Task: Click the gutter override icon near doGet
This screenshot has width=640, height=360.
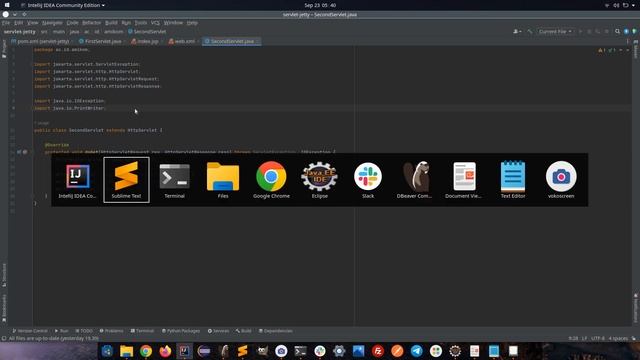Action: pyautogui.click(x=19, y=152)
